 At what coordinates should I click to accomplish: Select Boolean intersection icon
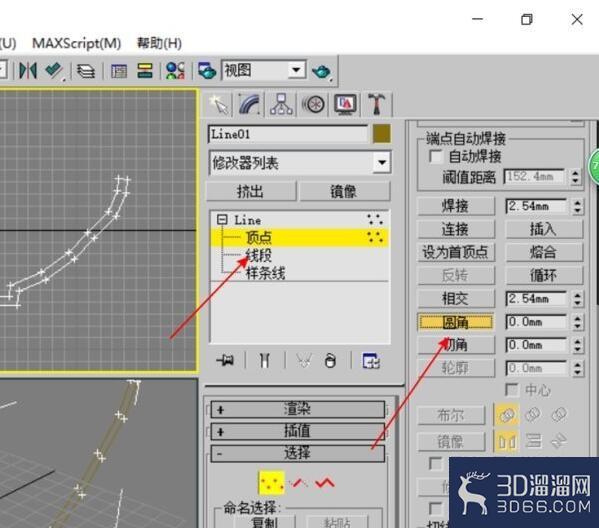coord(559,415)
